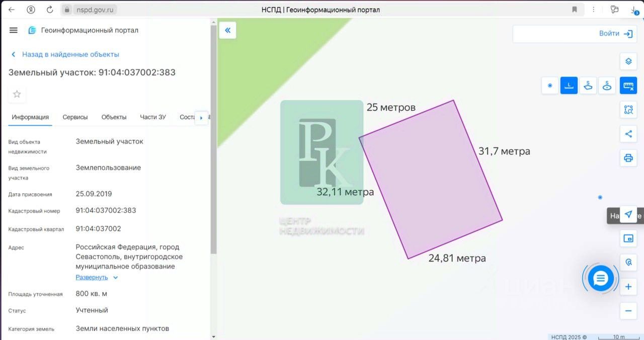Go back in the browser

(11, 10)
